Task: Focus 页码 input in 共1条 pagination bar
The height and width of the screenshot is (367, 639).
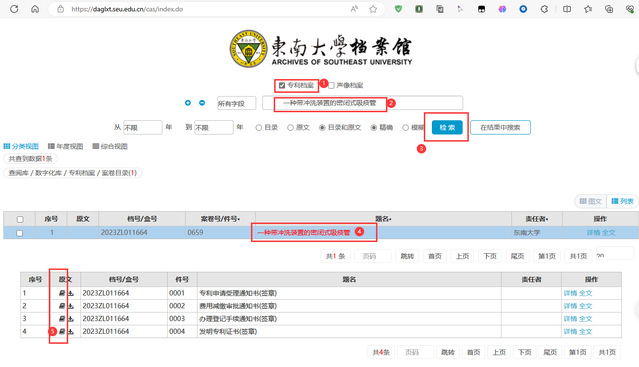Action: (373, 256)
